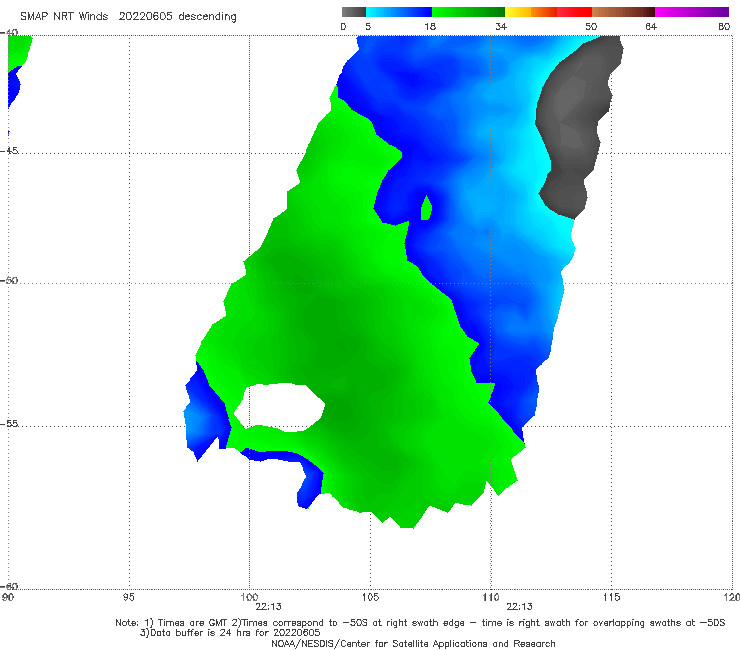Click the dark gray low-wind patch on the map

pyautogui.click(x=573, y=127)
